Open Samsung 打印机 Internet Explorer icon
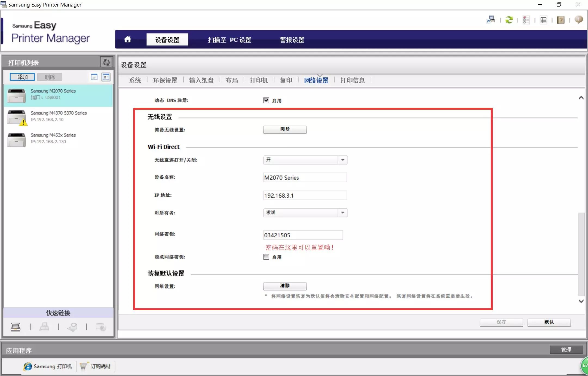 27,366
